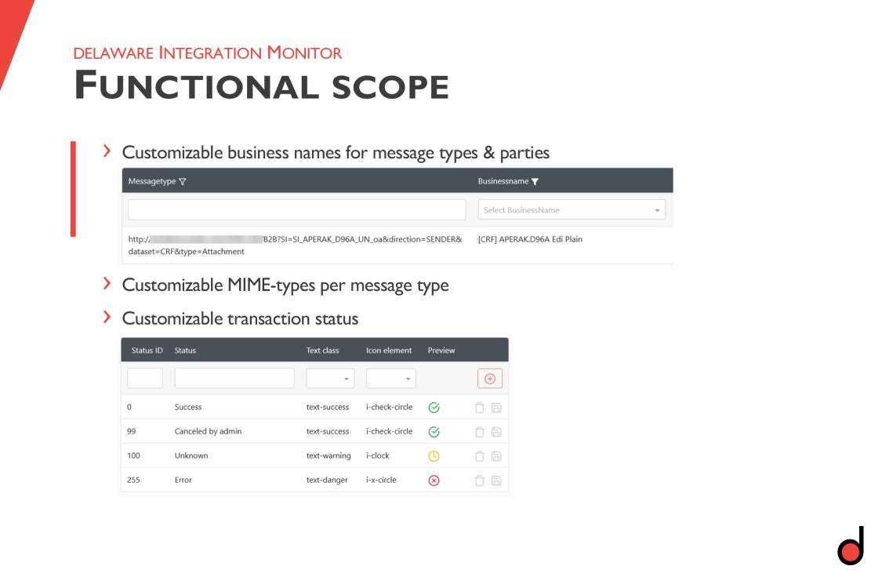This screenshot has width=882, height=588.
Task: Click the Businessname filter funnel icon
Action: point(535,181)
